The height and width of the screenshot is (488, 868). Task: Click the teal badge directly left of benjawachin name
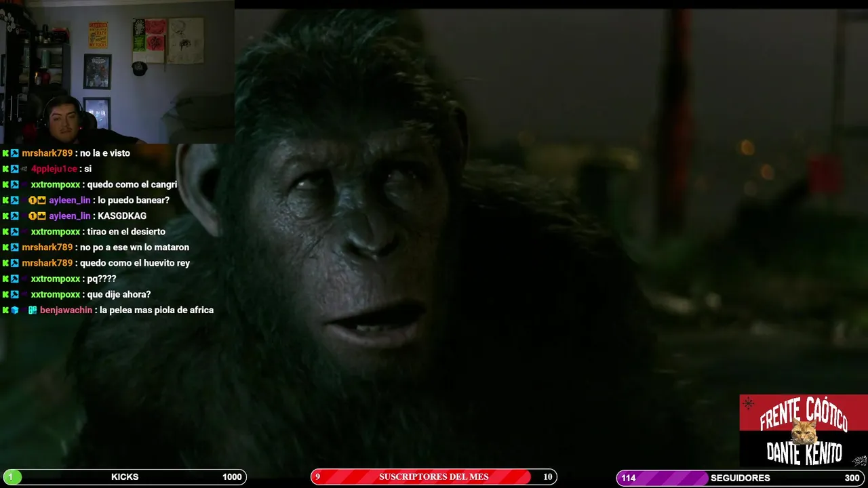(33, 310)
